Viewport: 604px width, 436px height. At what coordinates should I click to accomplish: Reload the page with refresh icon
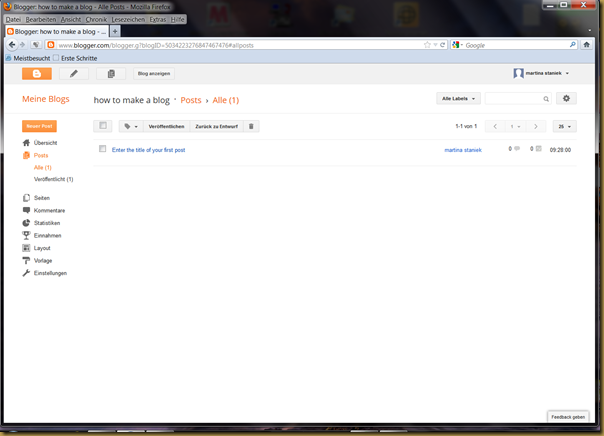pyautogui.click(x=443, y=45)
